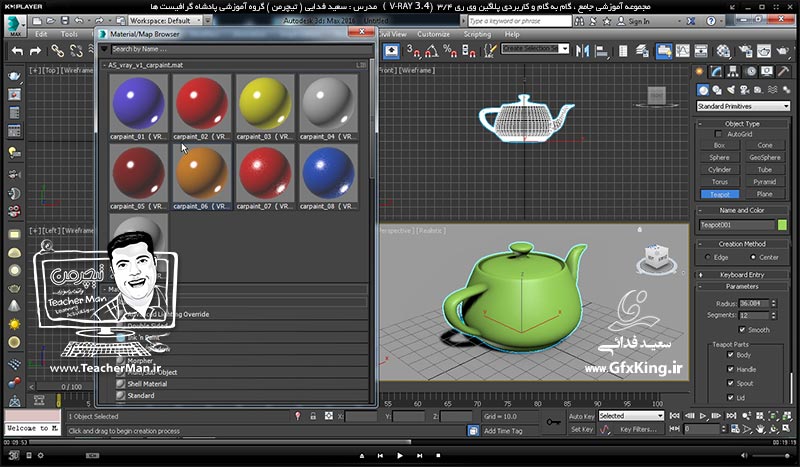Uncheck the Lid teapot part

[730, 398]
